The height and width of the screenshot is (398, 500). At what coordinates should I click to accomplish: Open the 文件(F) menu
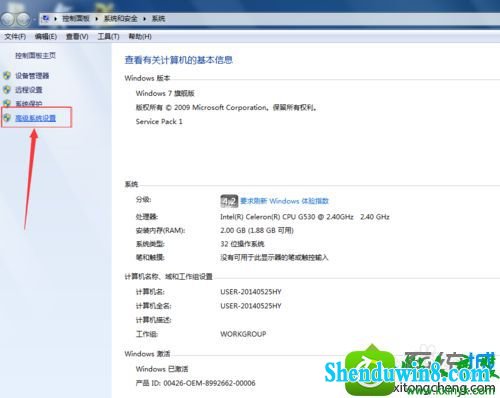pyautogui.click(x=15, y=36)
